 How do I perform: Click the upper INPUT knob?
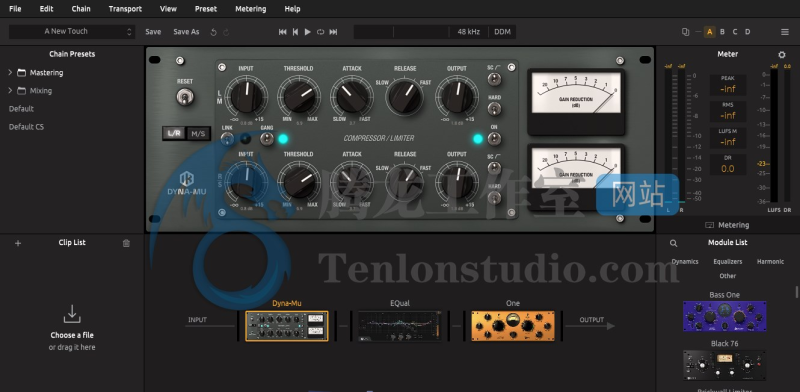pos(246,96)
